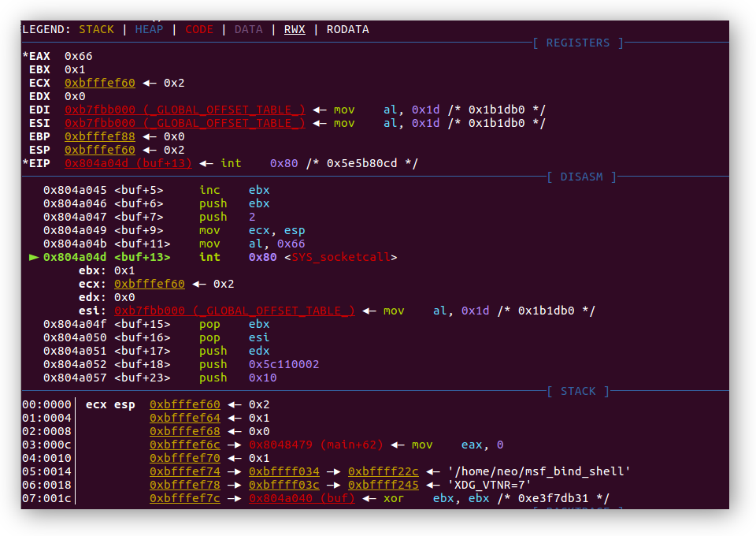Collapse the DISASM section header
Image resolution: width=756 pixels, height=536 pixels.
[x=582, y=177]
